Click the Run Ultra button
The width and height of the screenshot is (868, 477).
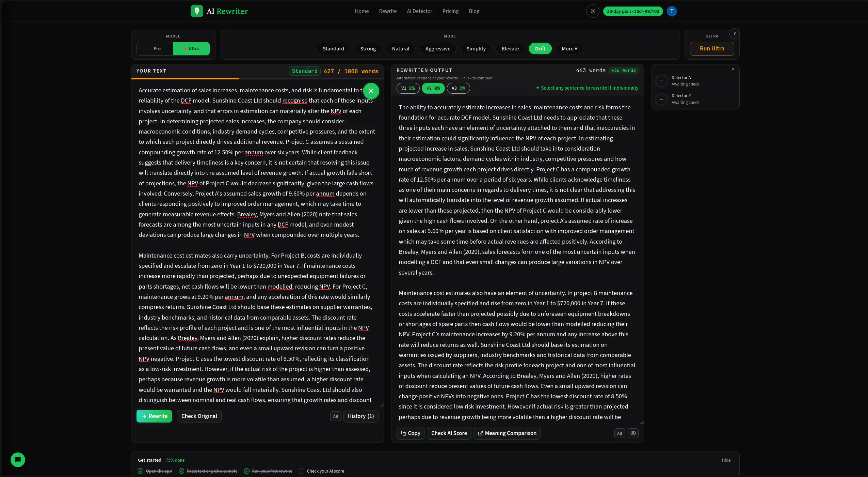point(712,48)
